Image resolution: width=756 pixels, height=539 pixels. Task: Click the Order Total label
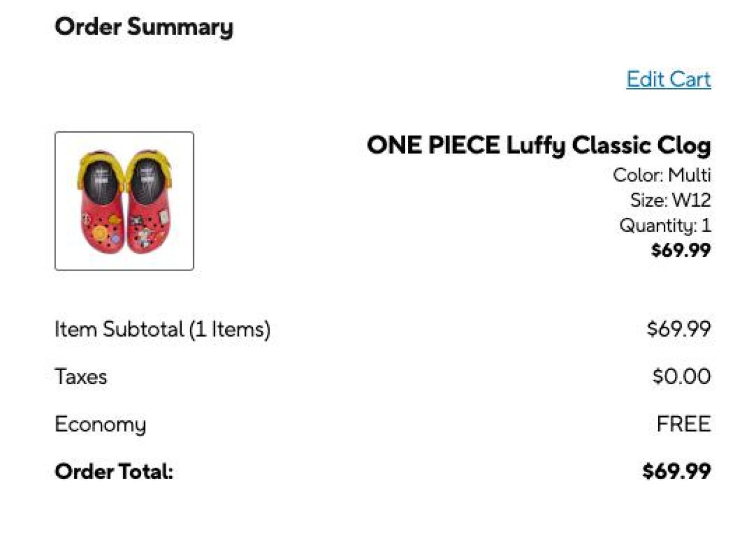[113, 472]
